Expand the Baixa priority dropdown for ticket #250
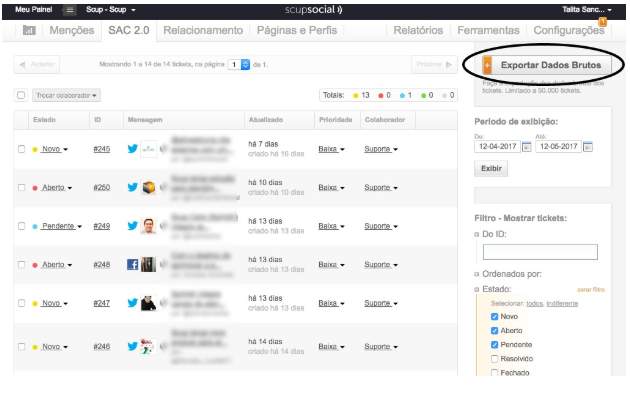The image size is (630, 396). click(x=331, y=188)
